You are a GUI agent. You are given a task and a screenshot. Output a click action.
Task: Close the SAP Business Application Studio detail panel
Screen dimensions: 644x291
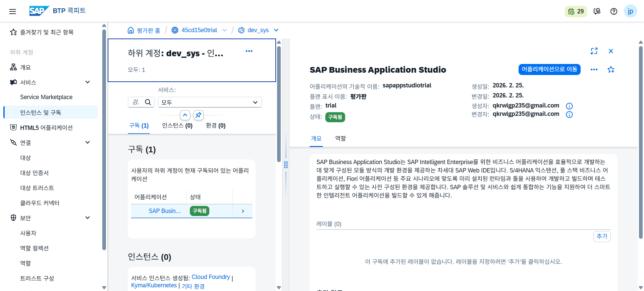(x=611, y=51)
